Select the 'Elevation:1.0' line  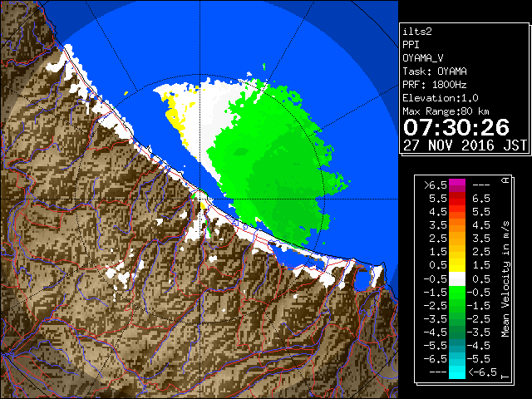coord(441,98)
